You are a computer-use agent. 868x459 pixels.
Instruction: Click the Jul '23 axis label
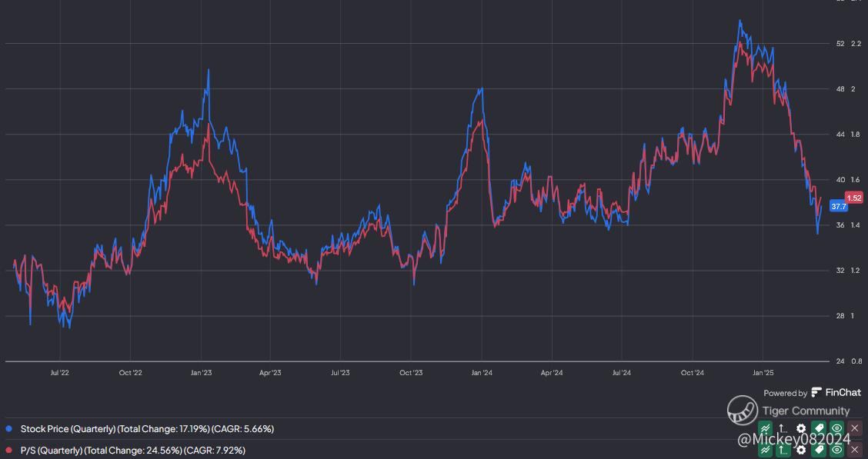pos(340,373)
